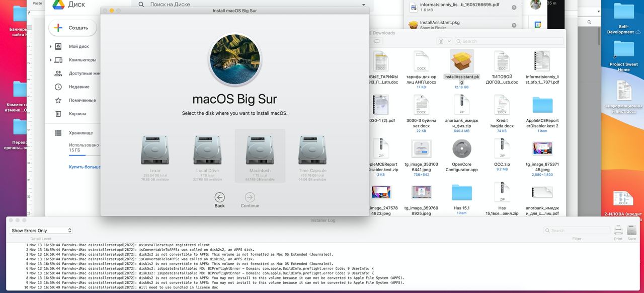The width and height of the screenshot is (644, 293).
Task: Show InstallAssistant.pkg download in Finder
Action: pos(514,26)
